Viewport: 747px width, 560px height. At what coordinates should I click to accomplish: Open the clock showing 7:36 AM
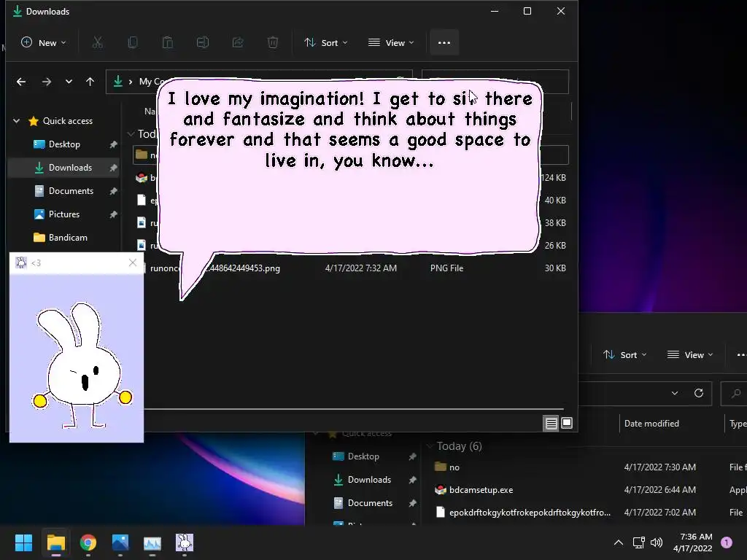(693, 542)
